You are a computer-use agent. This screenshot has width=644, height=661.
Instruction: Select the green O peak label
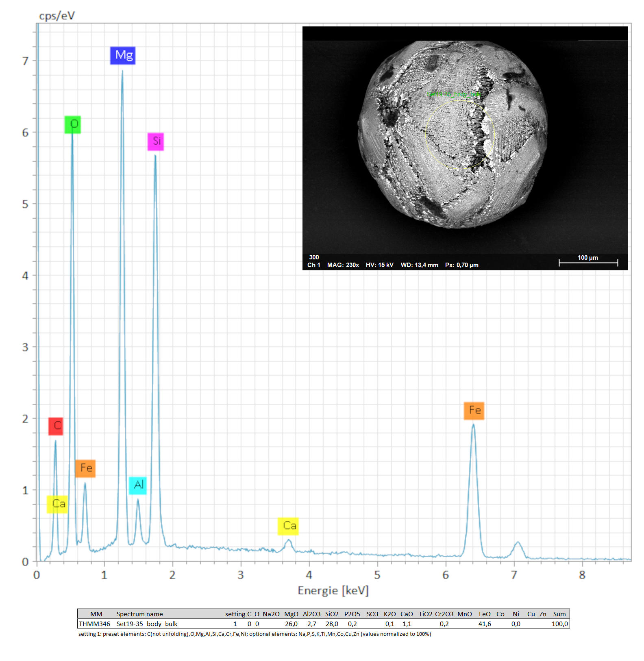(73, 124)
